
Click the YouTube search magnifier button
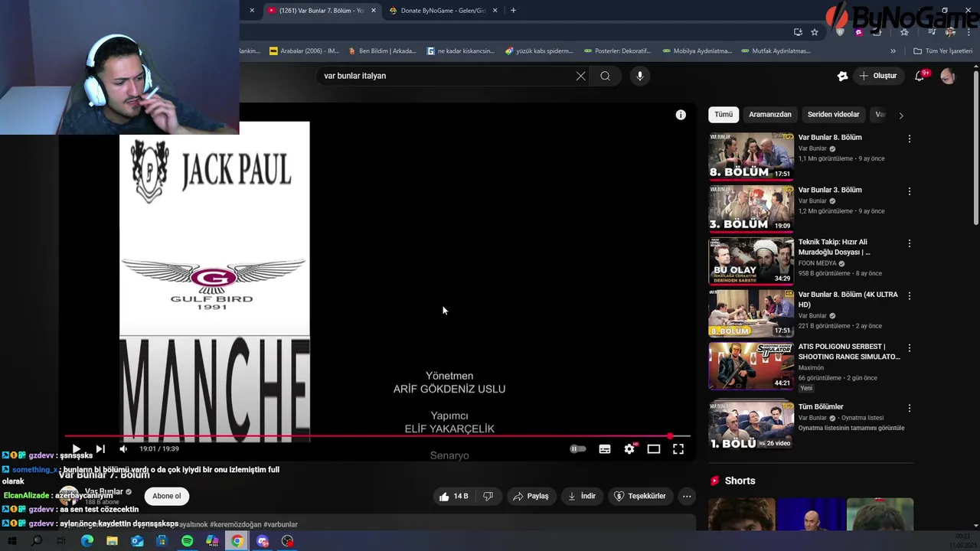[x=605, y=76]
